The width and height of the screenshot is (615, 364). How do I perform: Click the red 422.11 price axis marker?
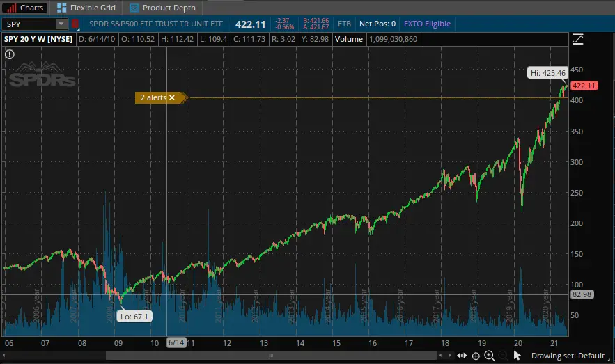[584, 86]
